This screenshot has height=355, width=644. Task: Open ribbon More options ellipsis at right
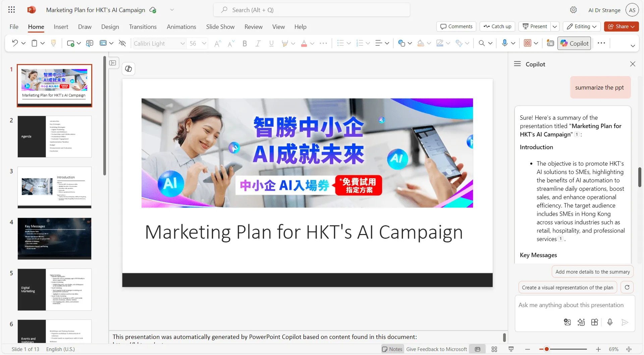[601, 43]
